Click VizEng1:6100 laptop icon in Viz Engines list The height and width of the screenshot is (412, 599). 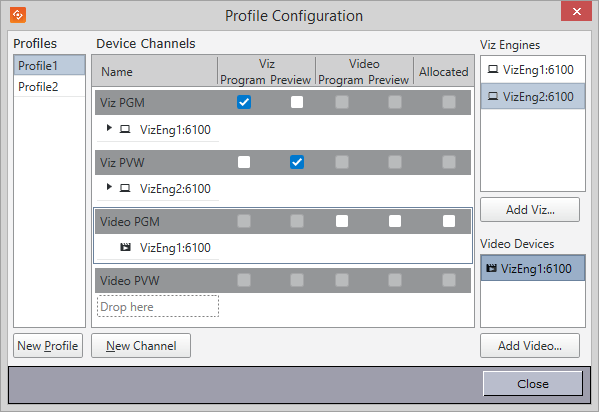(493, 69)
